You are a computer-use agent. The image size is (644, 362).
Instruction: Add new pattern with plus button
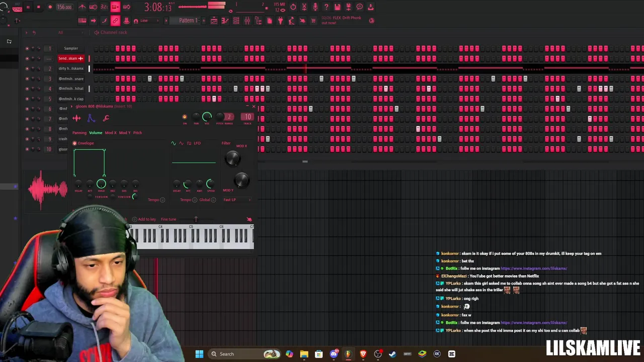point(204,21)
